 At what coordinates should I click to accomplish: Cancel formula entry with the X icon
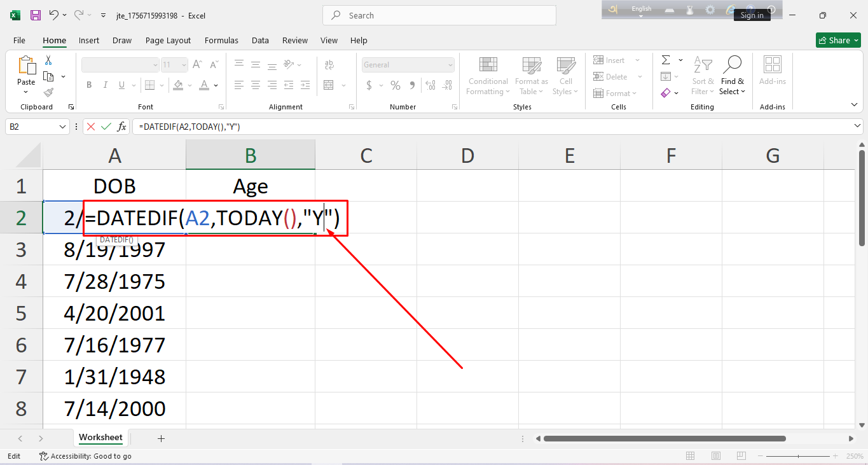click(x=91, y=127)
